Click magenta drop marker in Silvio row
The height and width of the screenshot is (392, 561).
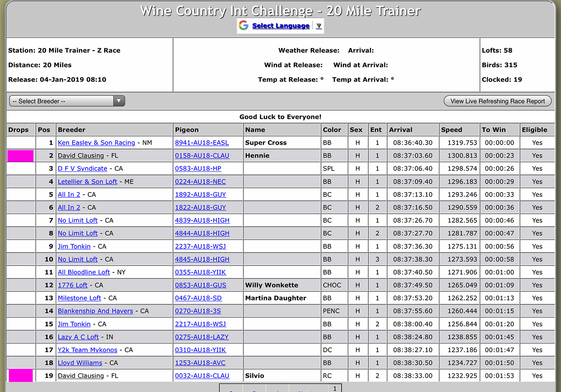(20, 376)
